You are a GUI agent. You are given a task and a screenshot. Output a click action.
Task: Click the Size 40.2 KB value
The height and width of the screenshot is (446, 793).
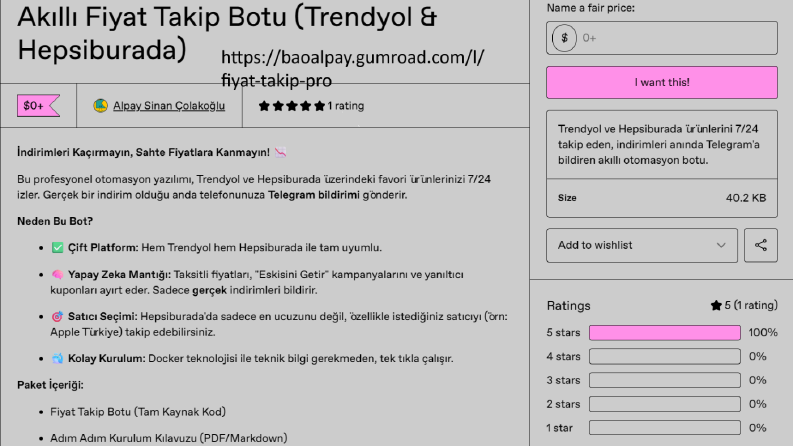point(746,198)
